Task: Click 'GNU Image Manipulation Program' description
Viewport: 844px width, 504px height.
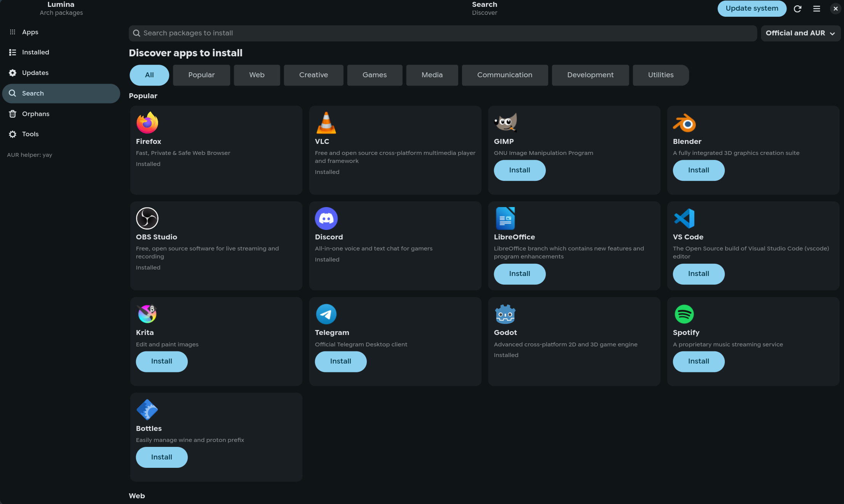Action: click(x=543, y=153)
